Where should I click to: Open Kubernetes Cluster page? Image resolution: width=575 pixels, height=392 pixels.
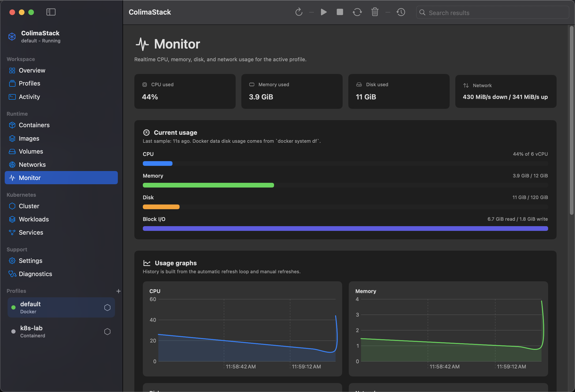coord(61,206)
